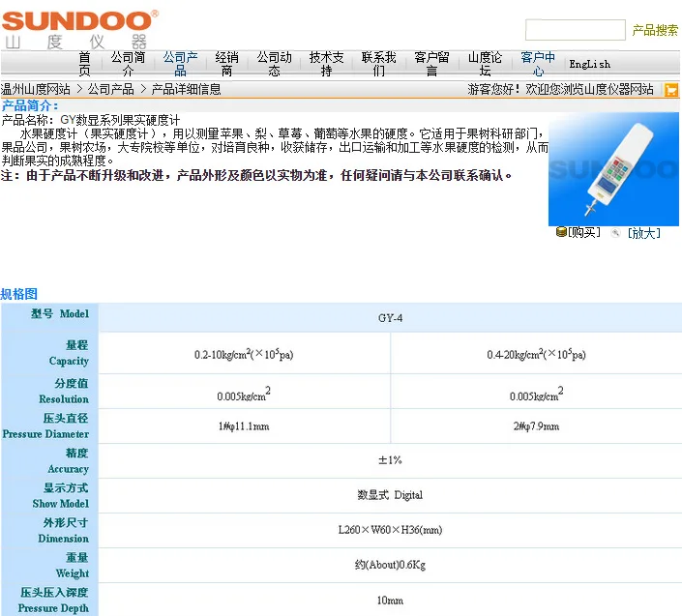Click the 数显式 Digital cell
682x616 pixels.
(390, 495)
